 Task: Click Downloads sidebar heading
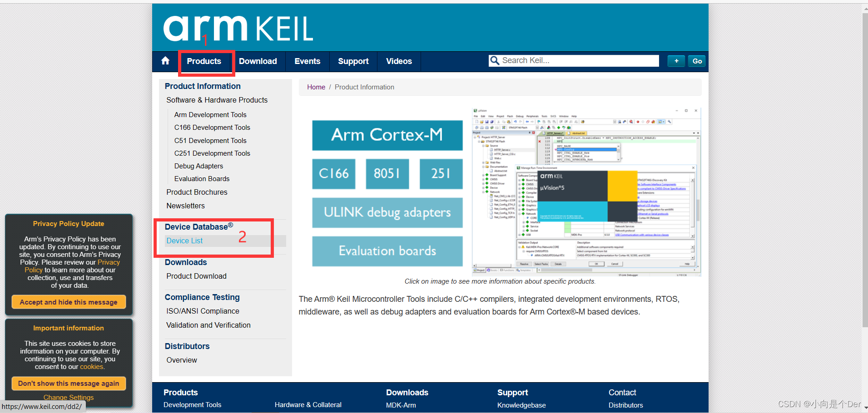[186, 262]
